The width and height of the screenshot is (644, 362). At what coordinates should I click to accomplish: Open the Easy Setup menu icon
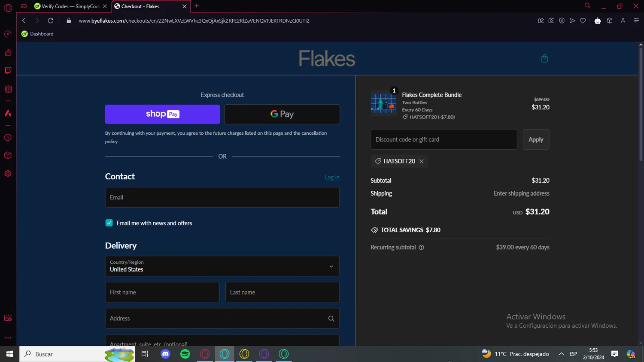pyautogui.click(x=636, y=21)
